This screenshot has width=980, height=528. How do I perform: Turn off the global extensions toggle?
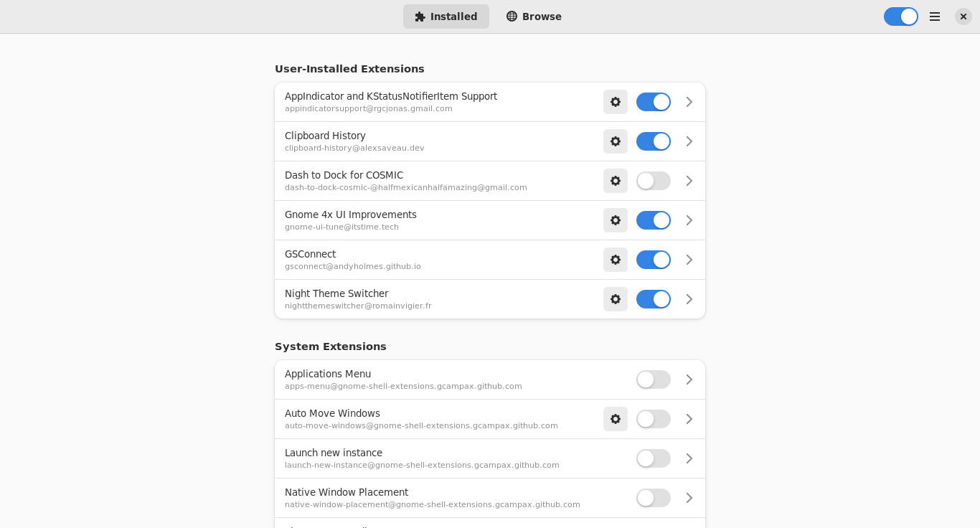(901, 16)
